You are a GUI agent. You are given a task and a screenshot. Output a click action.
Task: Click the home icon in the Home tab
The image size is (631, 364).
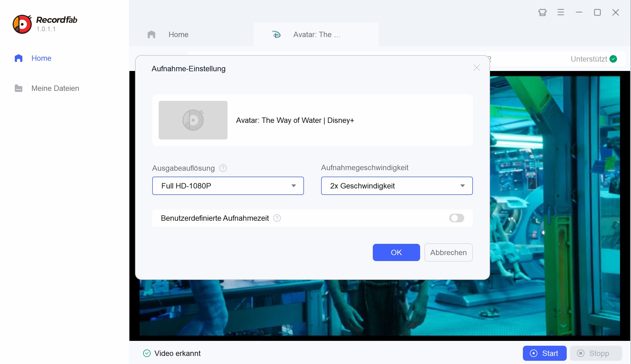[151, 34]
